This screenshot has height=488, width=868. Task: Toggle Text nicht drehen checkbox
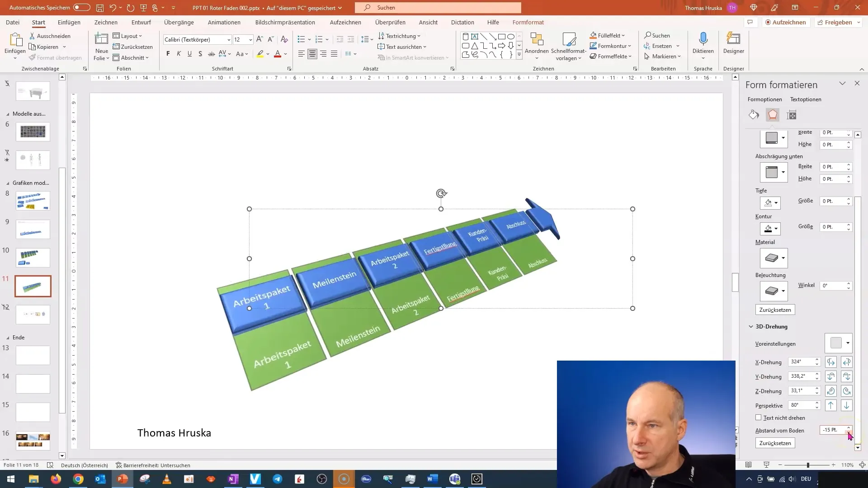point(758,417)
